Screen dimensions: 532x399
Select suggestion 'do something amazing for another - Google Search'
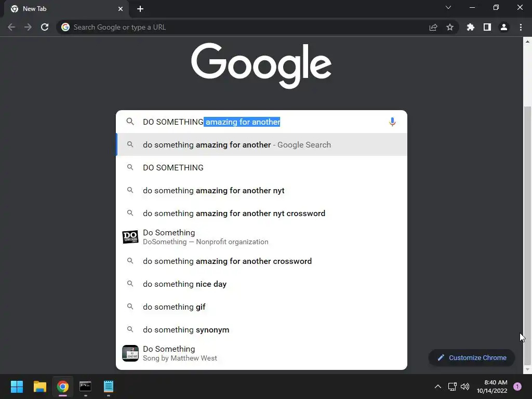262,144
